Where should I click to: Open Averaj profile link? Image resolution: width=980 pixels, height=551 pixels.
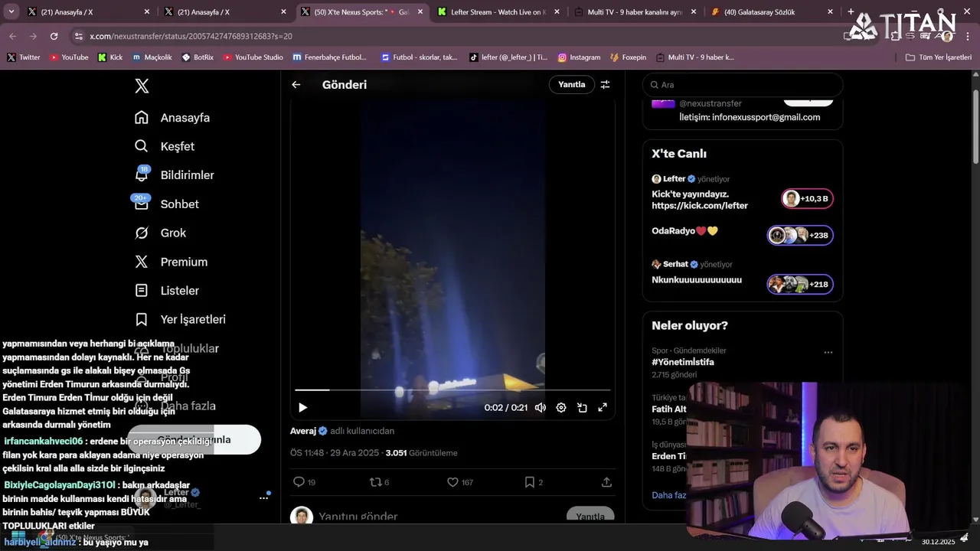point(309,431)
